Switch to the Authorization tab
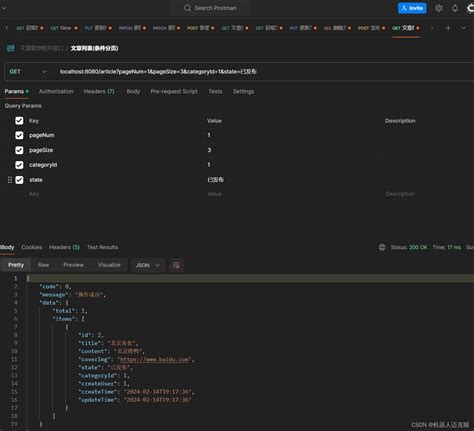Image resolution: width=474 pixels, height=431 pixels. click(x=56, y=91)
